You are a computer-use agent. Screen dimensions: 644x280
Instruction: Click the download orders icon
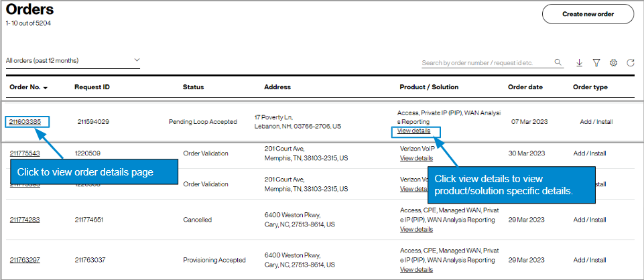pos(579,63)
